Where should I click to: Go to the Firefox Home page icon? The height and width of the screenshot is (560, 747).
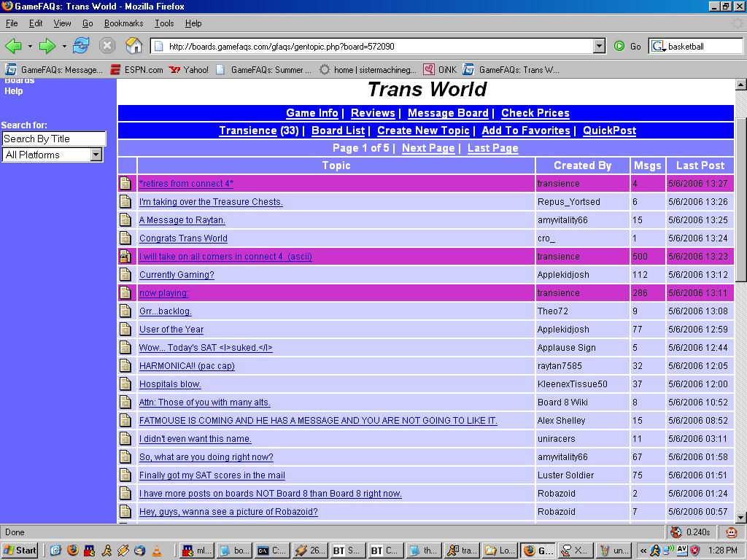pos(133,46)
